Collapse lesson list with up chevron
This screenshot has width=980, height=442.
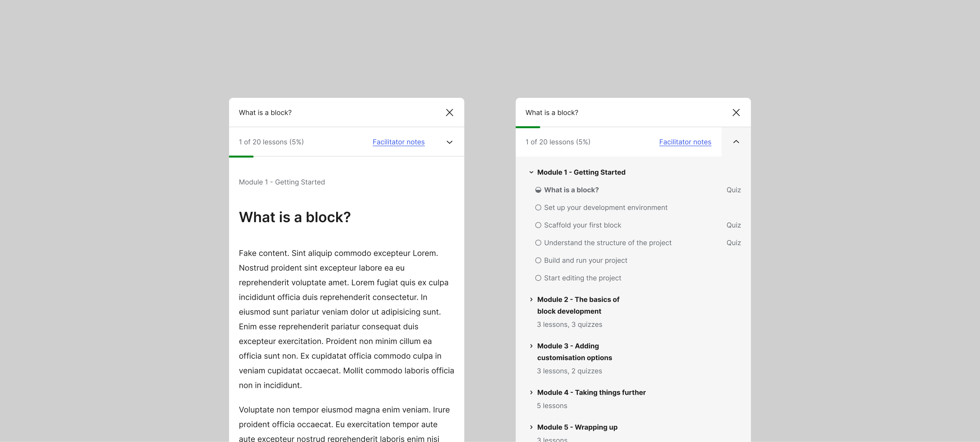[x=736, y=142]
